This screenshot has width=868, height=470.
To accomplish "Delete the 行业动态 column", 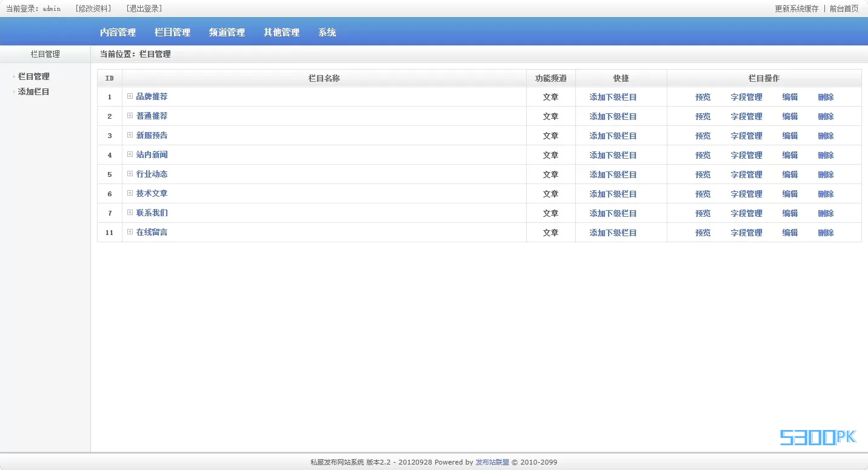I will tap(826, 174).
